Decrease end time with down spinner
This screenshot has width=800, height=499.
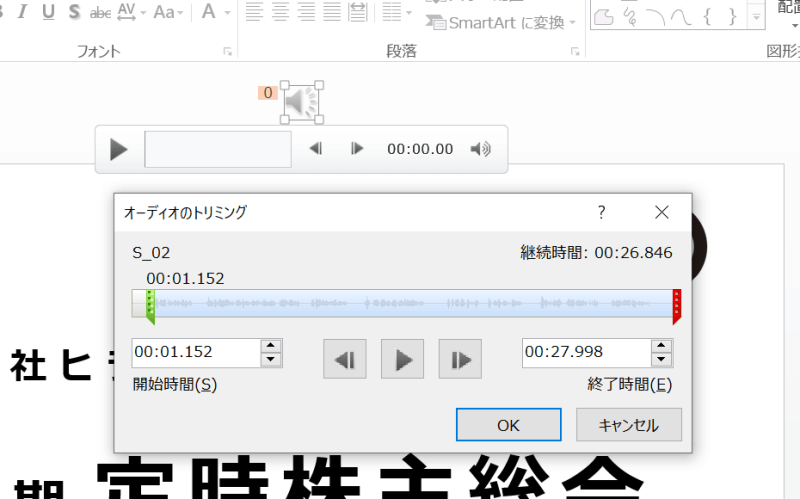[x=662, y=359]
